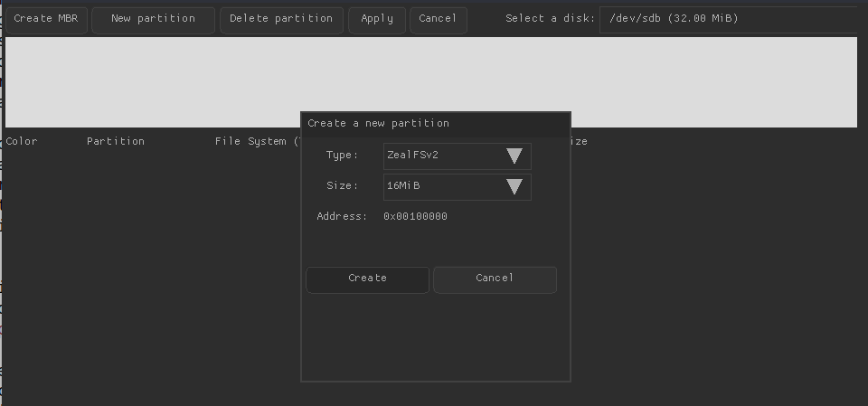Open the ZealFSv2 type combo box
Viewport: 868px width, 406px height.
443,156
